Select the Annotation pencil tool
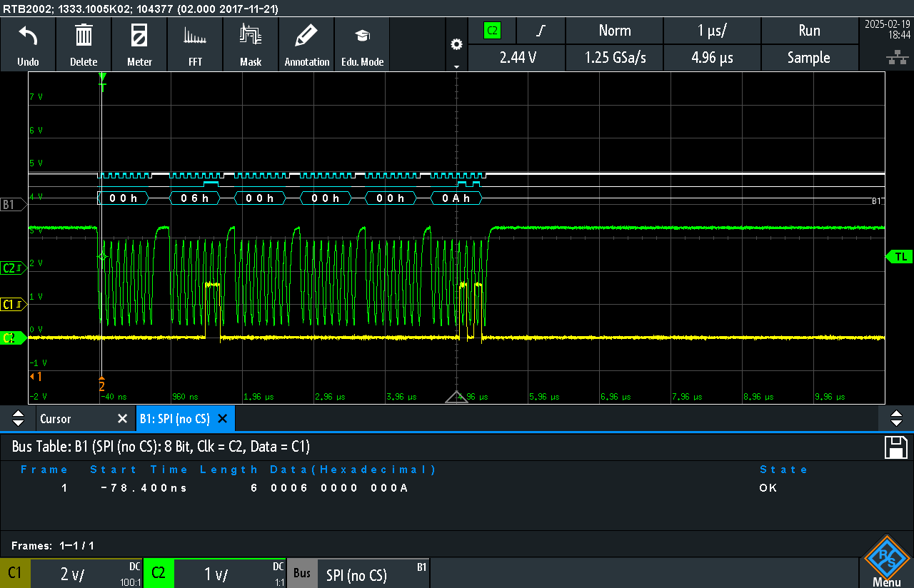Viewport: 914px width, 588px height. click(306, 44)
